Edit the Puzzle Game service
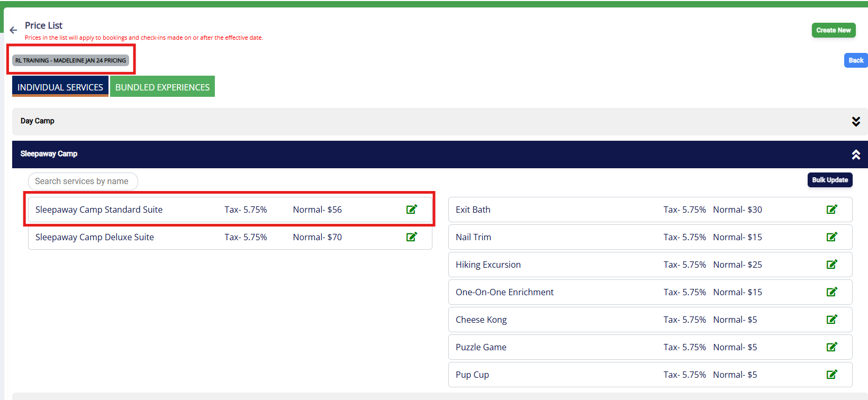This screenshot has height=400, width=868. tap(832, 347)
